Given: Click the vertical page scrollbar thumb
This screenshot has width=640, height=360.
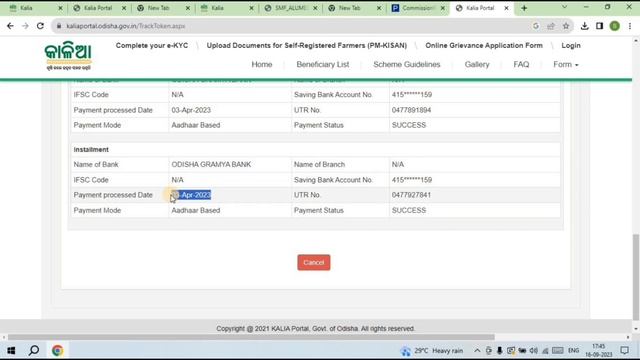Looking at the screenshot, I should pos(636,278).
